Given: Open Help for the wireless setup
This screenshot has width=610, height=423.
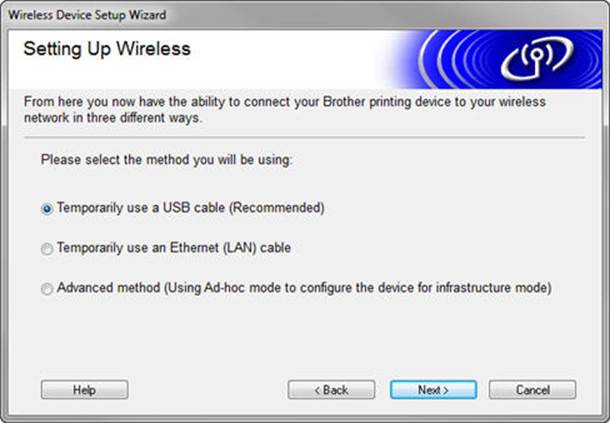Looking at the screenshot, I should [x=84, y=390].
